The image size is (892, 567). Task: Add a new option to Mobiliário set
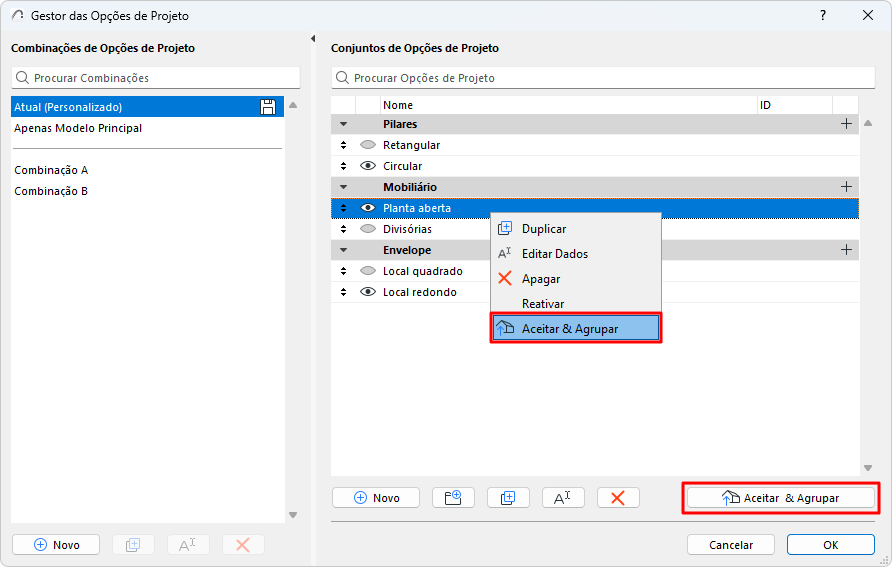846,187
